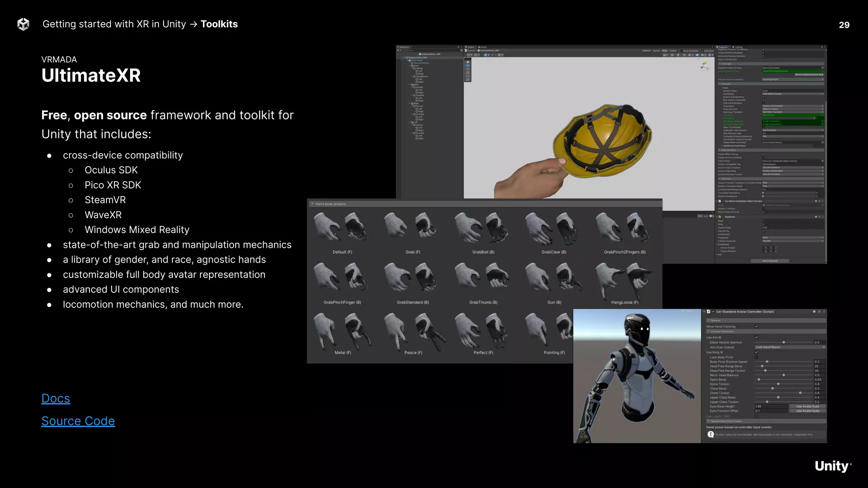868x488 pixels.
Task: Select the Transform tool in the Scene toolbar
Action: coord(467,79)
